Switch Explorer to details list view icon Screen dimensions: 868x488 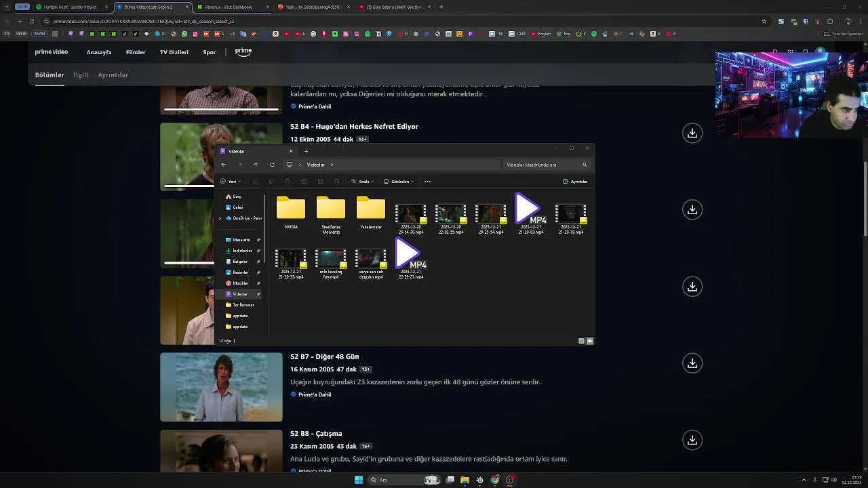click(581, 341)
